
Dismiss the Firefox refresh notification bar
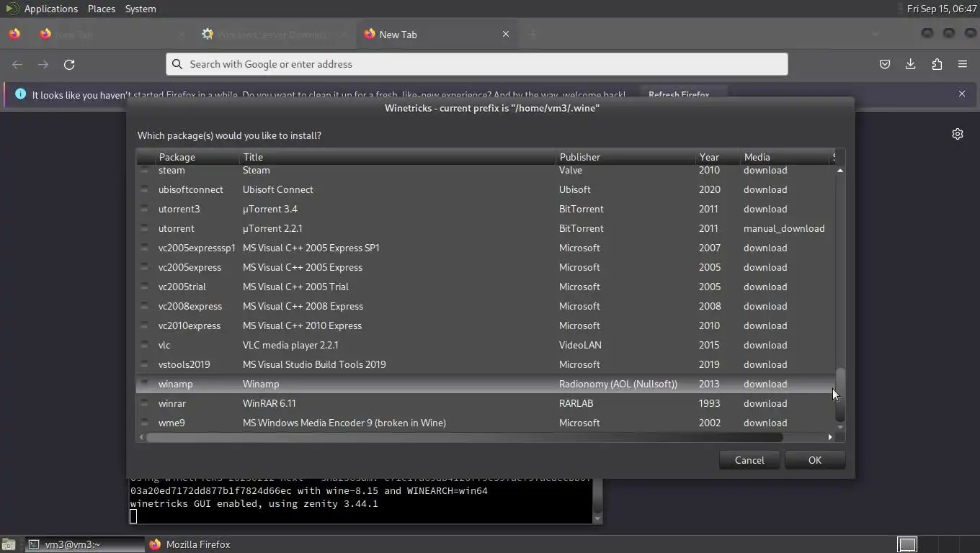pos(962,94)
